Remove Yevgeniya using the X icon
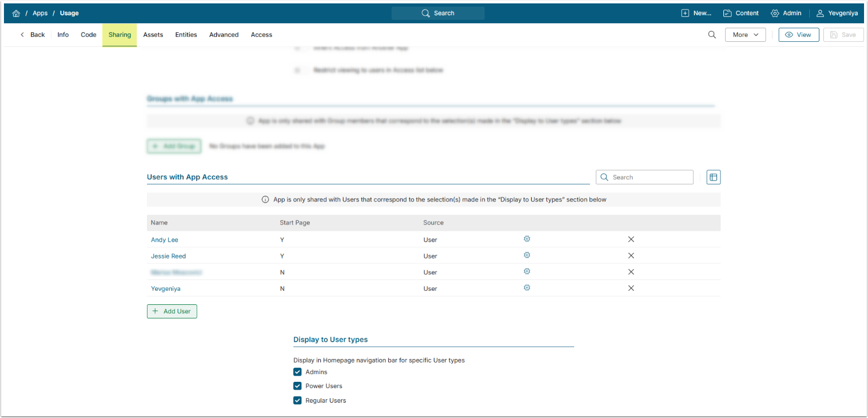 coord(631,288)
